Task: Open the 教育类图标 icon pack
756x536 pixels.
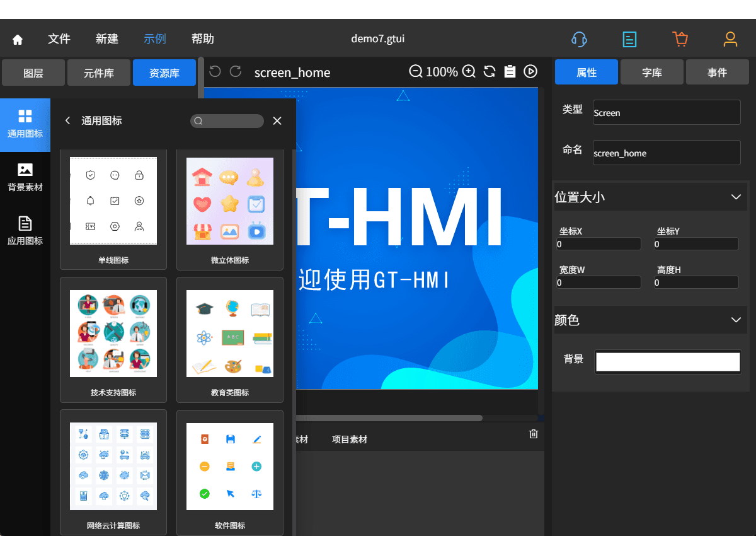Action: [230, 340]
